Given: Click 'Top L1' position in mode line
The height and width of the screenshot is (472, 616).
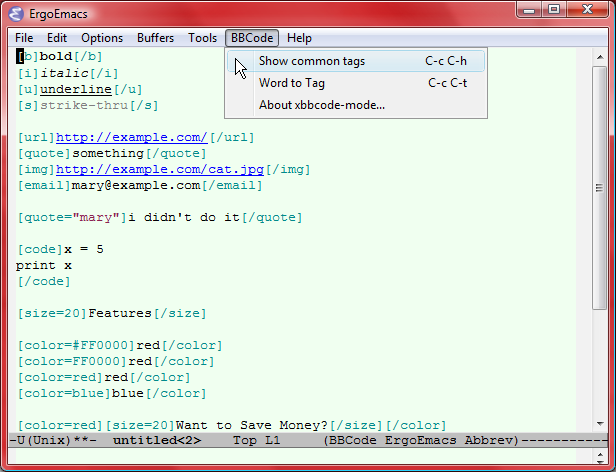Looking at the screenshot, I should click(256, 440).
